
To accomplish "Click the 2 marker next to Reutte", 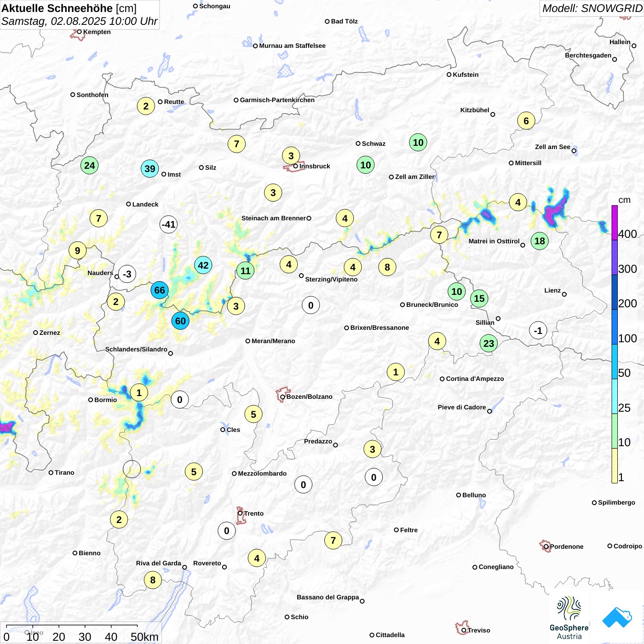I will point(146,106).
